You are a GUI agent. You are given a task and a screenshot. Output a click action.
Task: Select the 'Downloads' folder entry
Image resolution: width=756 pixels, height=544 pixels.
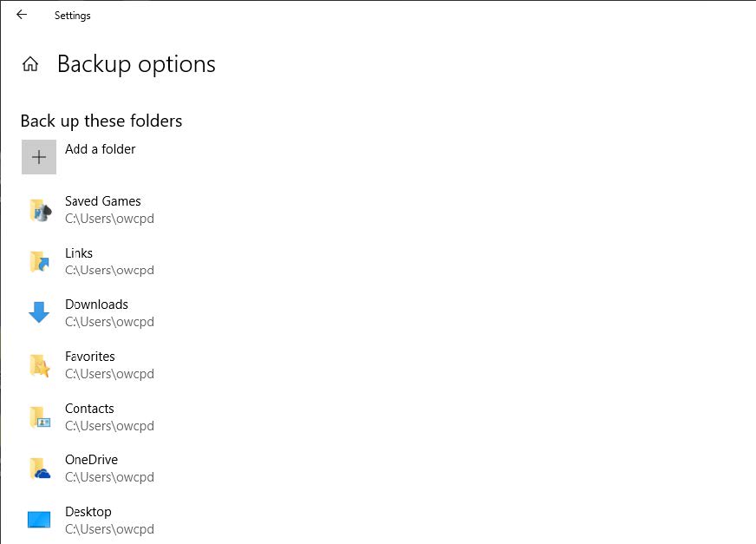[x=96, y=305]
